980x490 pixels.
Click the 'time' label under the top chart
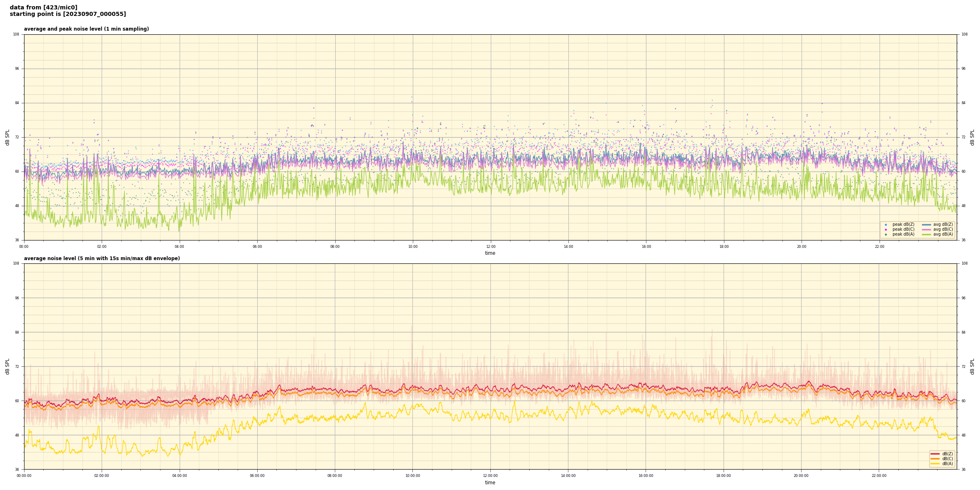point(490,253)
